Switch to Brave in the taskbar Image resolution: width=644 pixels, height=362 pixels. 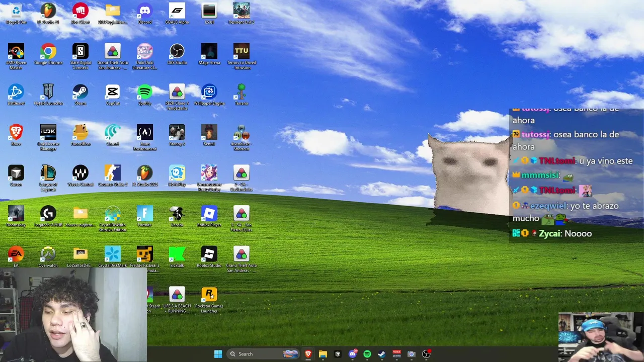pos(308,354)
